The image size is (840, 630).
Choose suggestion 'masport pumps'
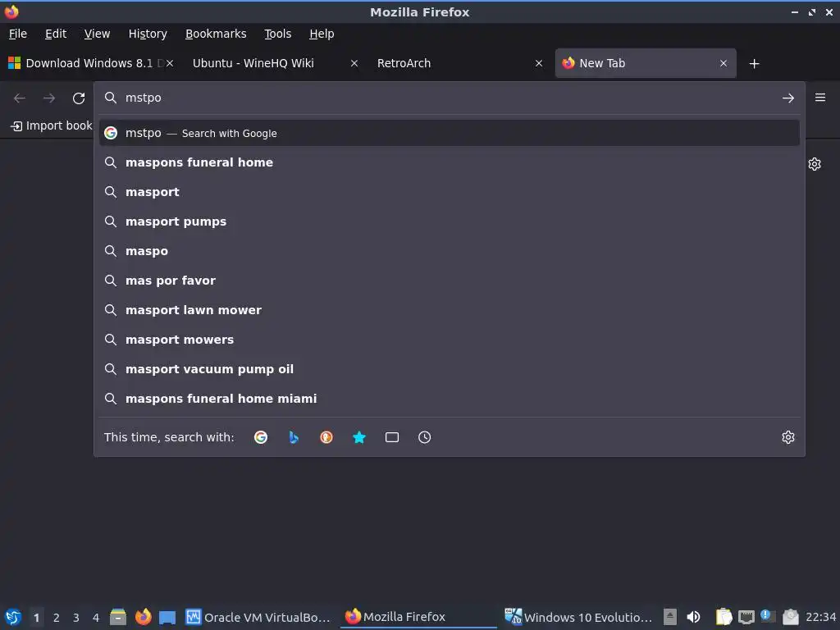[x=449, y=221]
